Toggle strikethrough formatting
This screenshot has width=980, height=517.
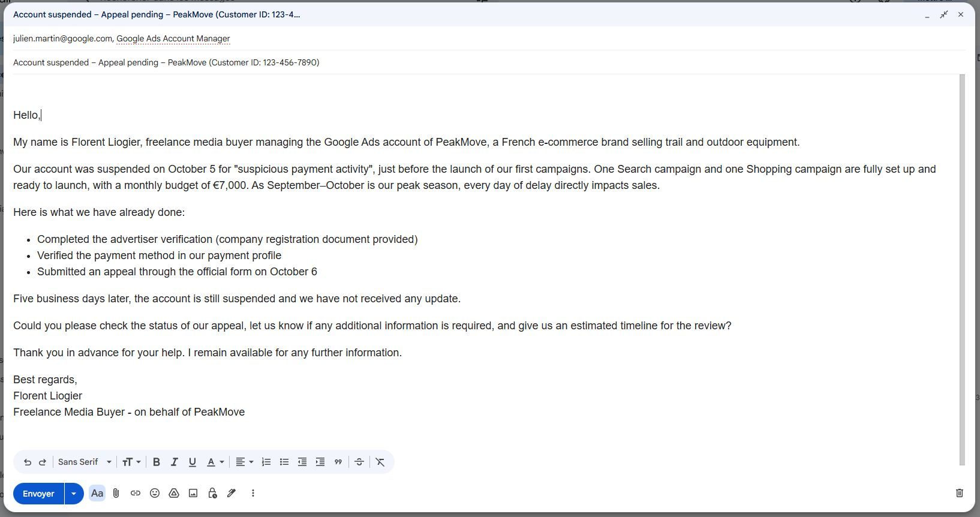point(359,462)
